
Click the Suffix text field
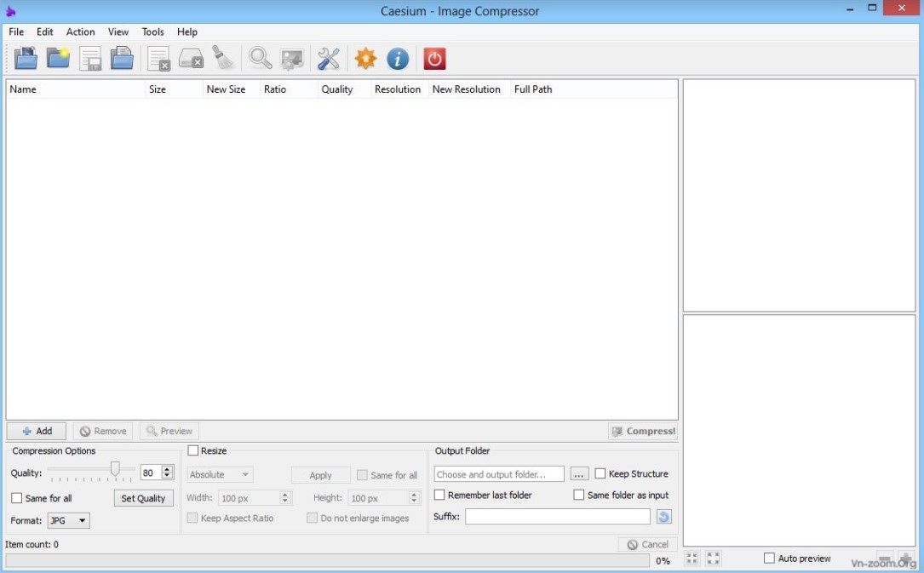[x=558, y=517]
